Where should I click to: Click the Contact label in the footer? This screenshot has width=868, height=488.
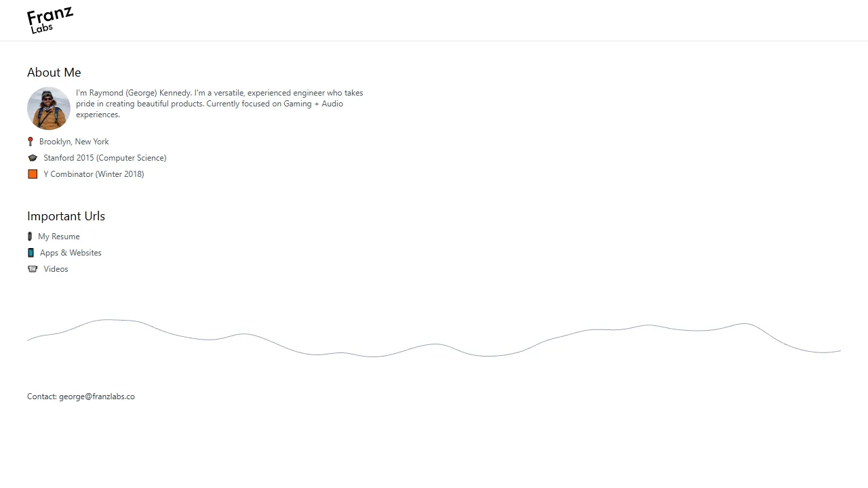coord(41,396)
